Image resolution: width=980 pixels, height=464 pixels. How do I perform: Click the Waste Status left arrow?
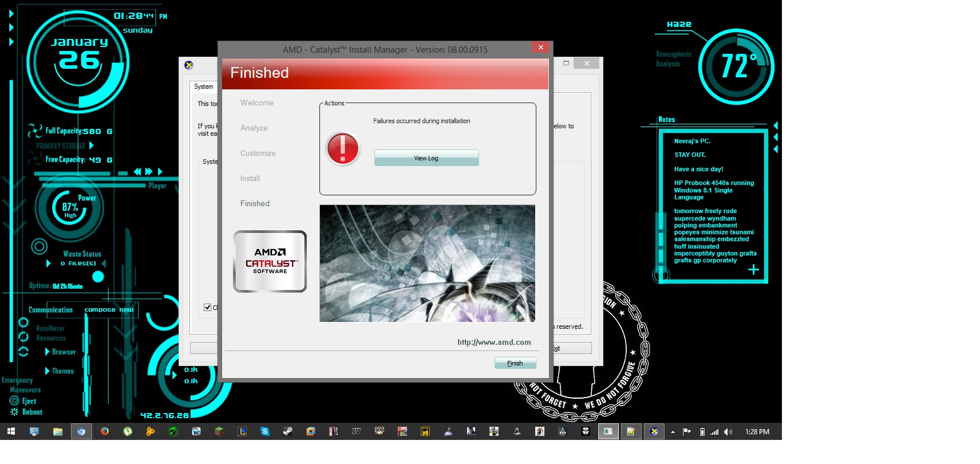point(49,264)
